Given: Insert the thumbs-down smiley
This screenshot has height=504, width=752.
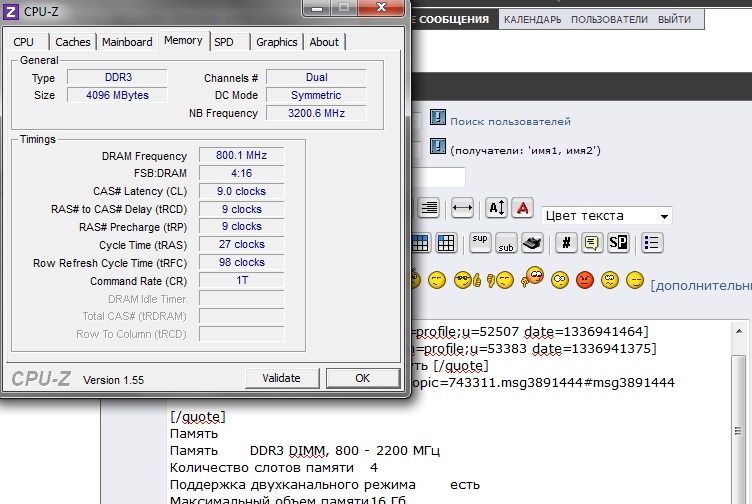Looking at the screenshot, I should (x=500, y=280).
